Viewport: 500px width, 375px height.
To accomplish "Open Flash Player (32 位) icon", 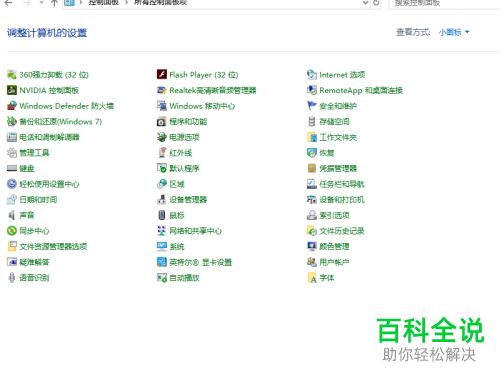I will (162, 75).
